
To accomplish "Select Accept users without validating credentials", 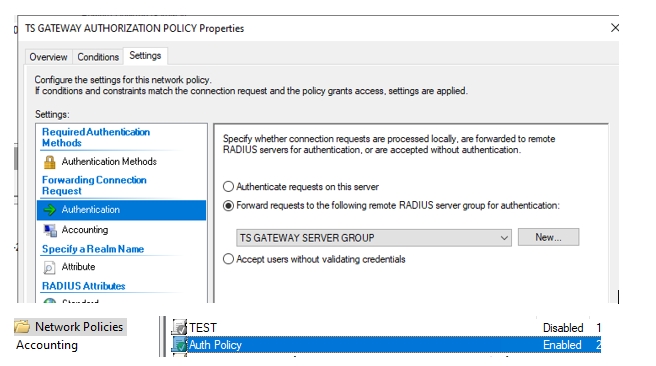I will point(228,259).
